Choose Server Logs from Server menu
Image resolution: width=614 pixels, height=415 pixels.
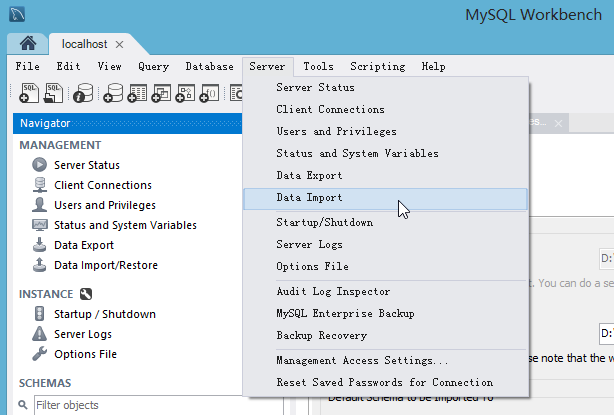(386, 244)
